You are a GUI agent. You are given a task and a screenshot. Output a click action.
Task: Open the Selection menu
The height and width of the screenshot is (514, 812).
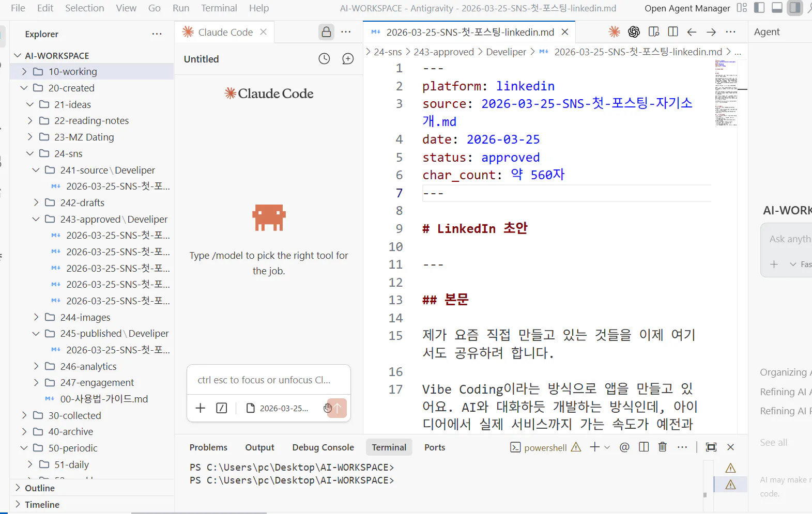(x=85, y=8)
